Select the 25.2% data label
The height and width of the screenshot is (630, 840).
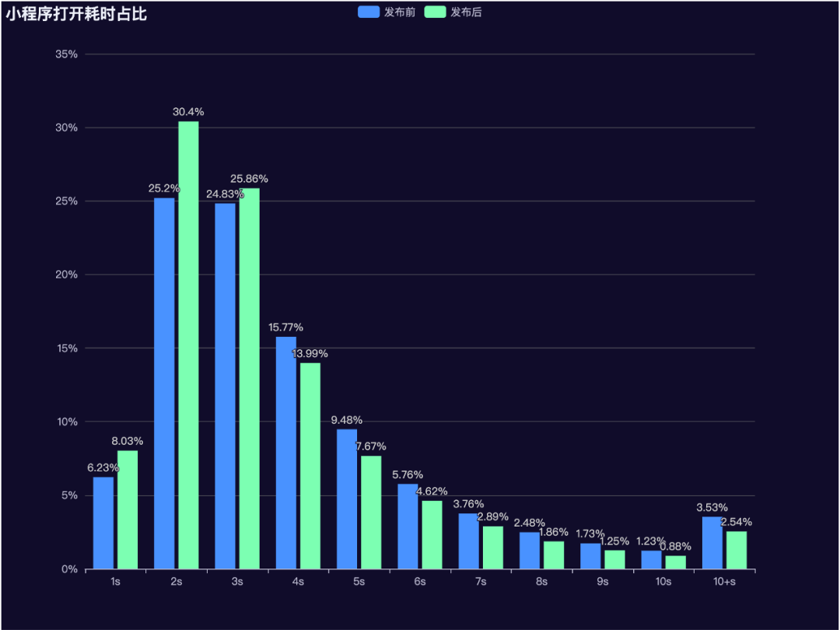pyautogui.click(x=164, y=188)
